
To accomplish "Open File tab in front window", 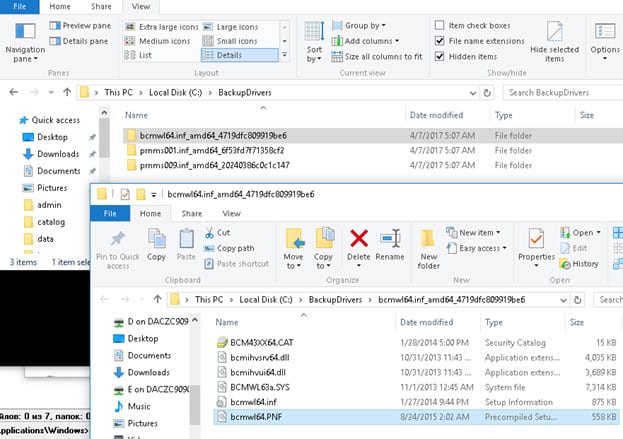I will [110, 214].
